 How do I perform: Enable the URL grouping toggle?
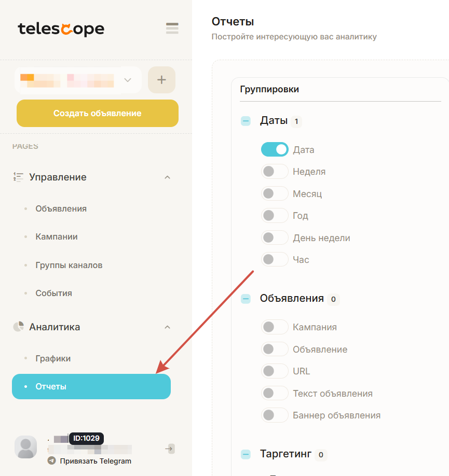point(275,371)
